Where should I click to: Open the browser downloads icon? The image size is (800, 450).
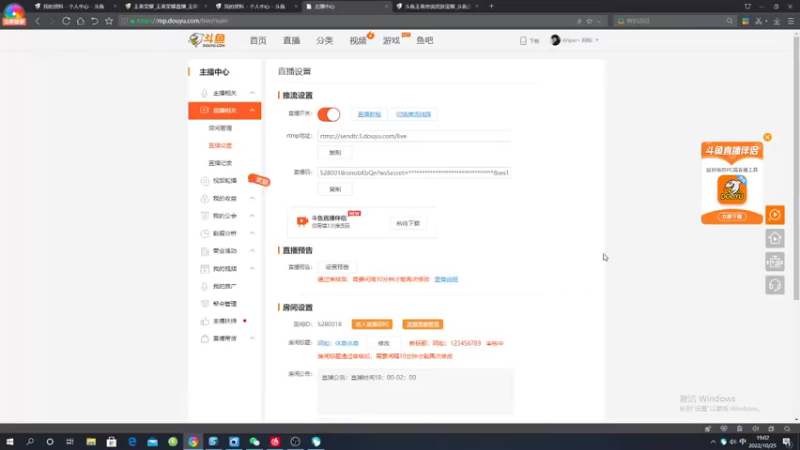(x=777, y=21)
